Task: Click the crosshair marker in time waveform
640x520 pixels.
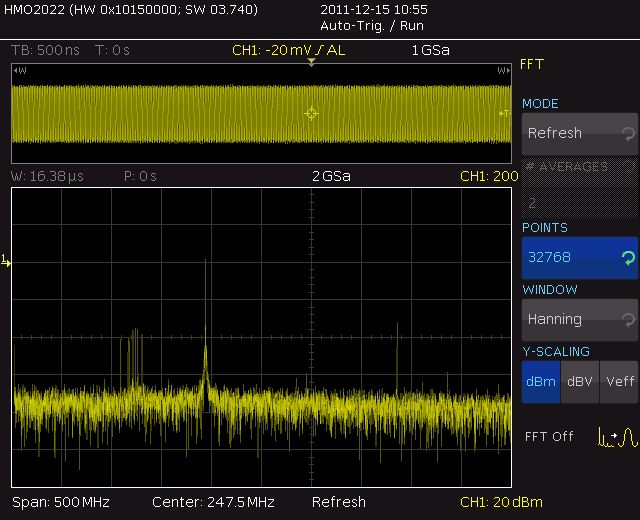Action: point(311,113)
